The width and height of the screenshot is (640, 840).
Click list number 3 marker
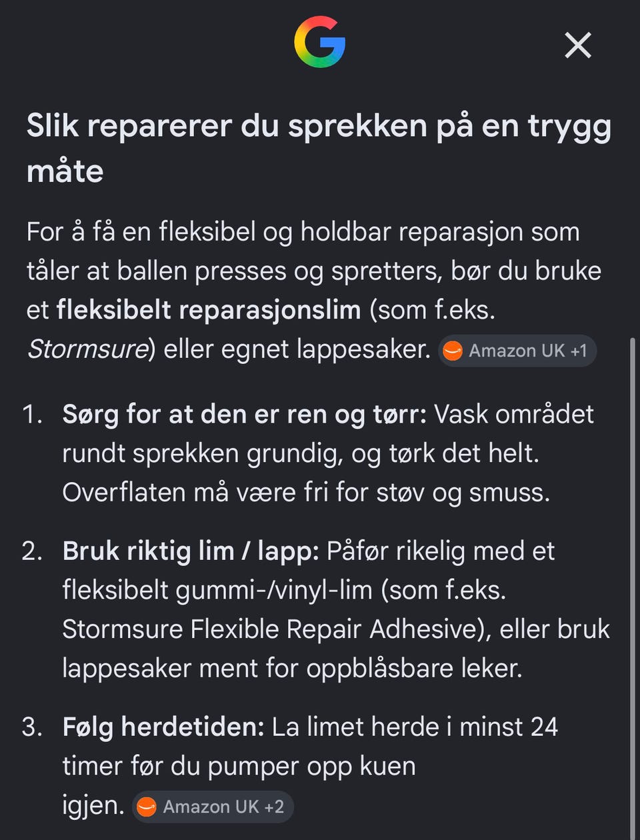[32, 727]
